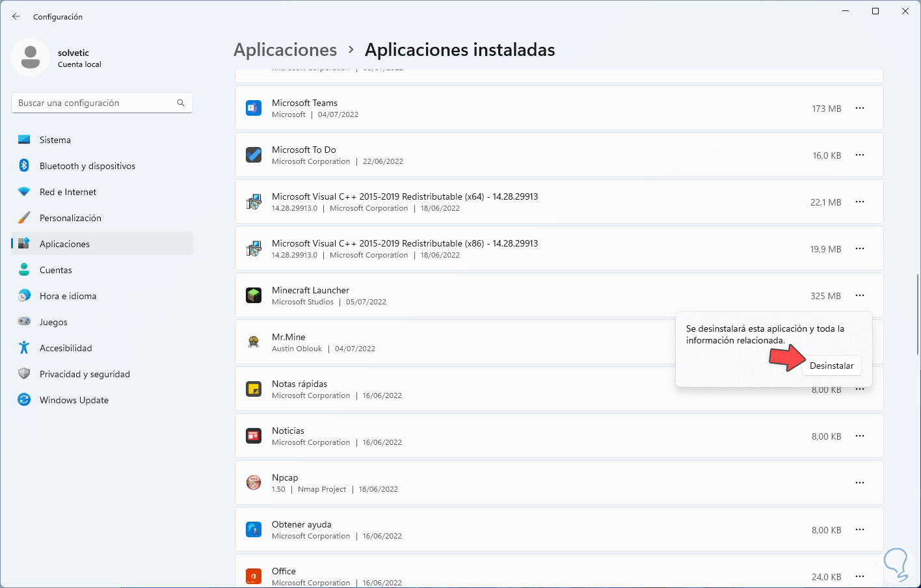921x588 pixels.
Task: Click into Buscar una configuración field
Action: tap(102, 103)
